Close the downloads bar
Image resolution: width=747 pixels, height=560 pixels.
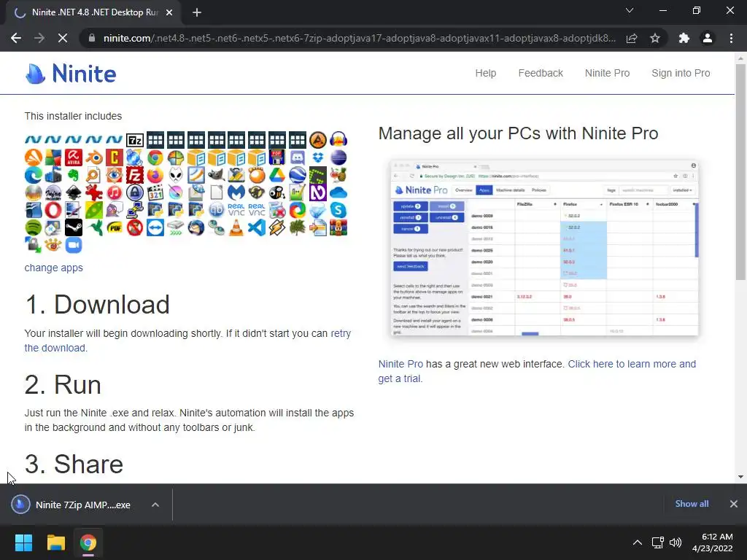pos(734,504)
